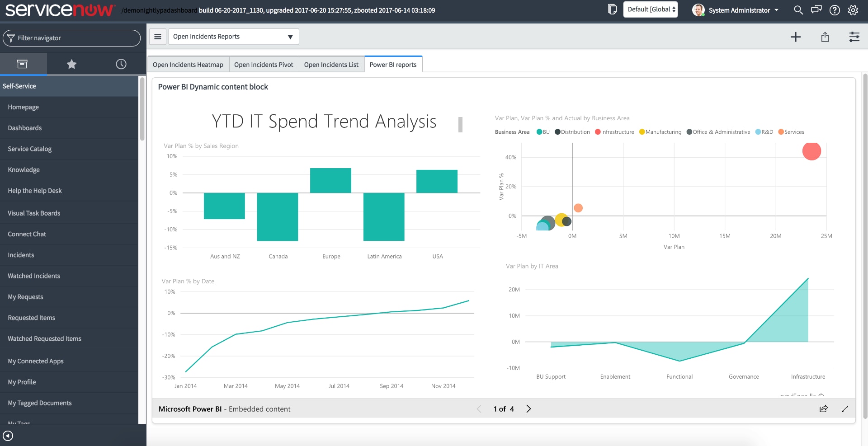Click the Europe bar in sales region chart
This screenshot has height=446, width=868.
click(x=330, y=180)
